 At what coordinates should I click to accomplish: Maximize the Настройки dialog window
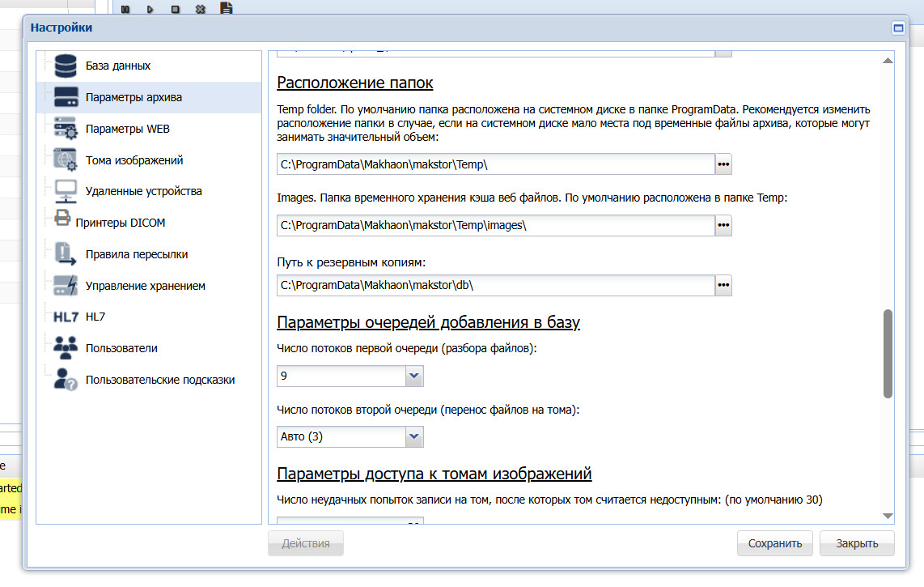[x=898, y=28]
